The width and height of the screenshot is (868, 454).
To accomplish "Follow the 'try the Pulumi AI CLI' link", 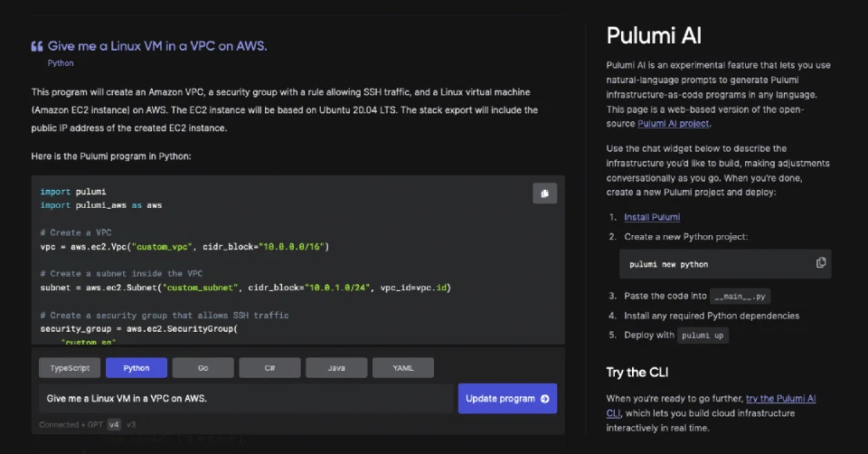I will click(x=711, y=405).
